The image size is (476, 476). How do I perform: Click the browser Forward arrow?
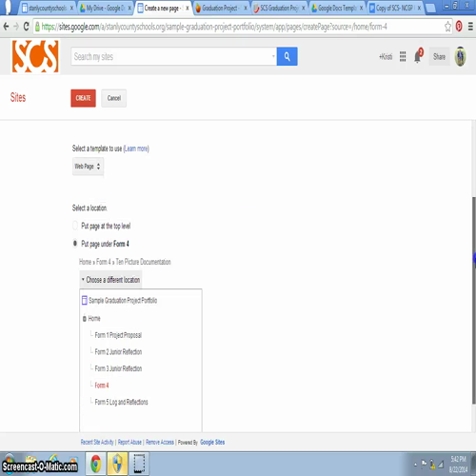tap(16, 27)
